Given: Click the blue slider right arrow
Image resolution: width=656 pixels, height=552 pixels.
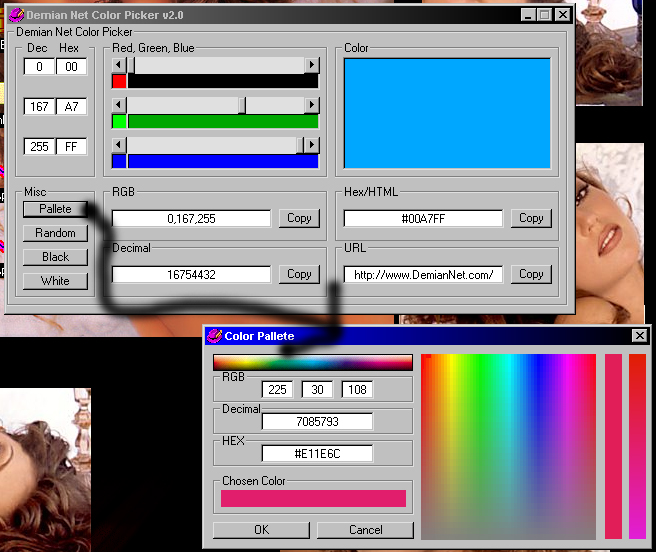Looking at the screenshot, I should pyautogui.click(x=311, y=146).
